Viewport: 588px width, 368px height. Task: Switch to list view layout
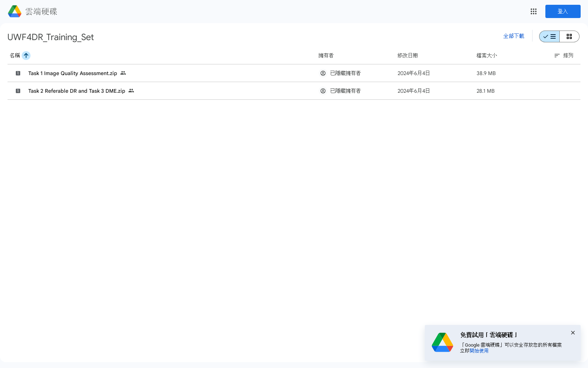pos(549,36)
